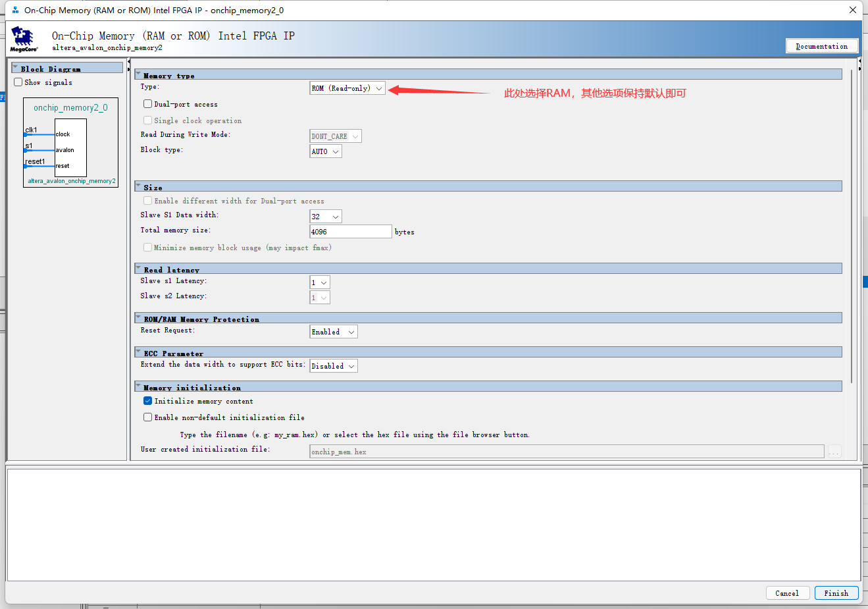Enable the Show signals checkbox
The width and height of the screenshot is (868, 609).
tap(18, 82)
